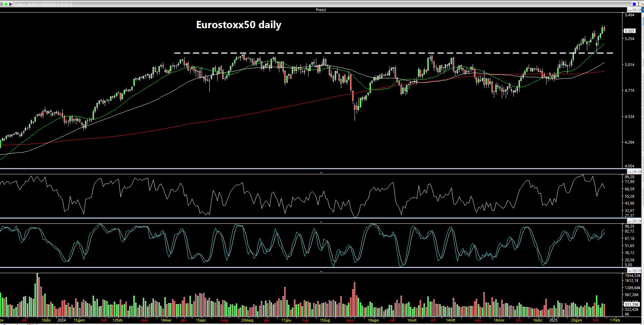Click the green status circle indicator

coord(6,4)
